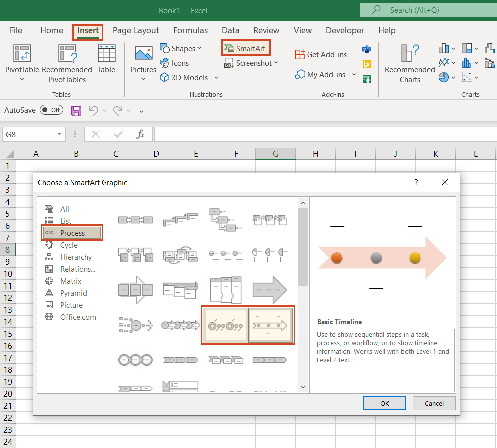This screenshot has width=497, height=448.
Task: Toggle AutoSave on
Action: (51, 110)
